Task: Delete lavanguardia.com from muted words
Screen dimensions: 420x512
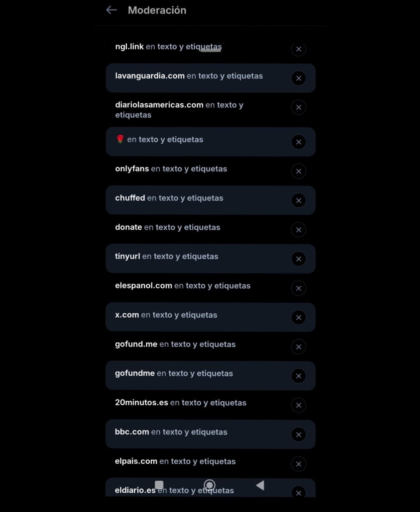Action: (298, 78)
